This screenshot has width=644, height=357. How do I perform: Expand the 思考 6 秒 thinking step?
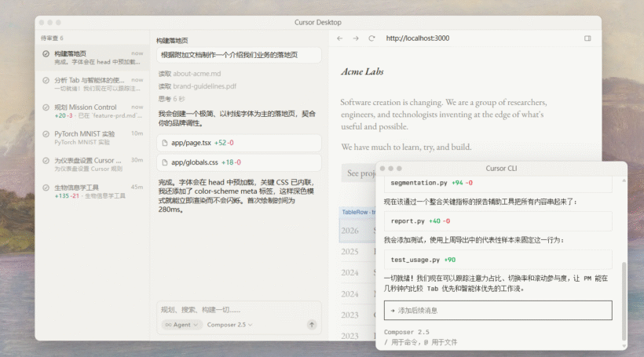pyautogui.click(x=172, y=99)
